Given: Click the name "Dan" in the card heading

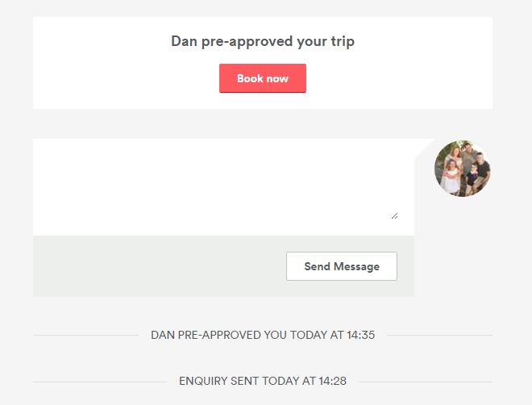Looking at the screenshot, I should (x=182, y=41).
